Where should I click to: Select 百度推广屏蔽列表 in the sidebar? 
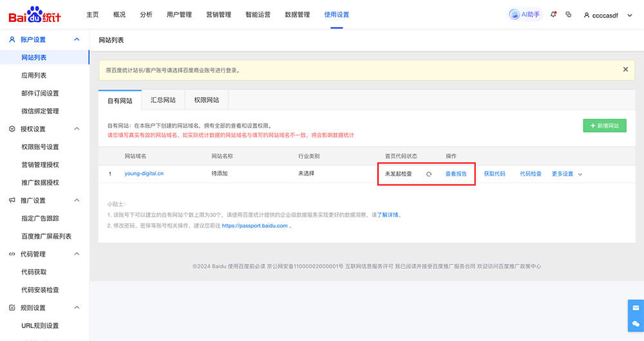coord(46,236)
